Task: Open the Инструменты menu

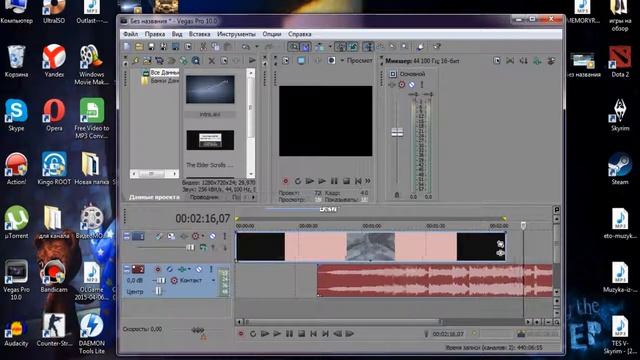Action: 236,34
